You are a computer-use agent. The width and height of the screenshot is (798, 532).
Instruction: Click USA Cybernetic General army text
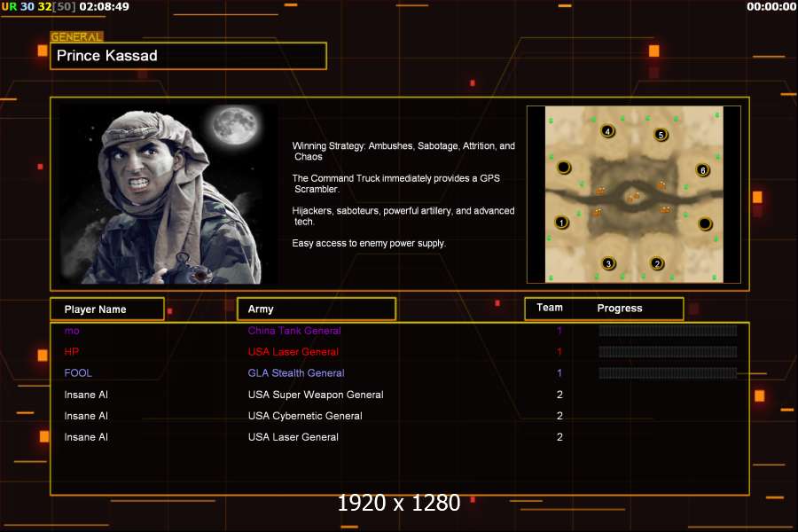(305, 416)
